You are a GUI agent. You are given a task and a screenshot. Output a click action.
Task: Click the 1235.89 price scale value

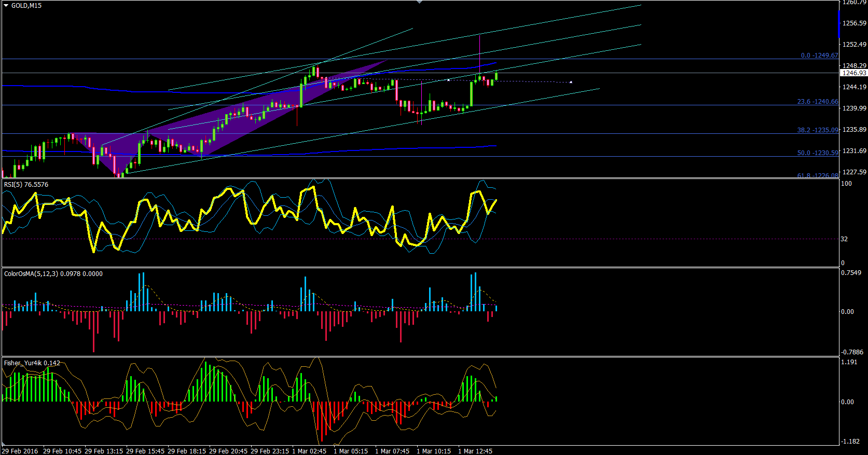point(855,129)
